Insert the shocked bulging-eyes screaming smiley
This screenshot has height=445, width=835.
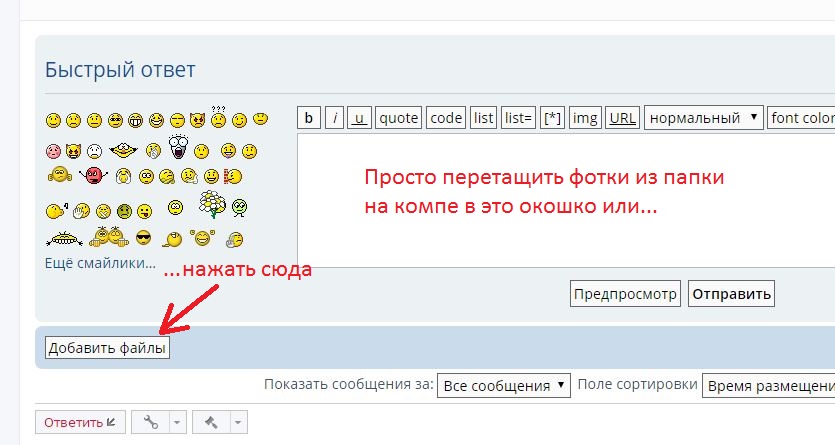coord(178,146)
